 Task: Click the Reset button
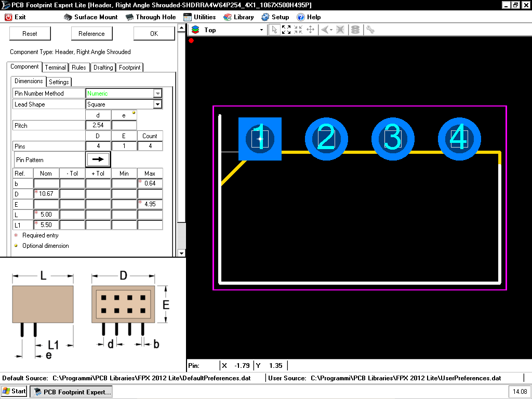tap(30, 34)
